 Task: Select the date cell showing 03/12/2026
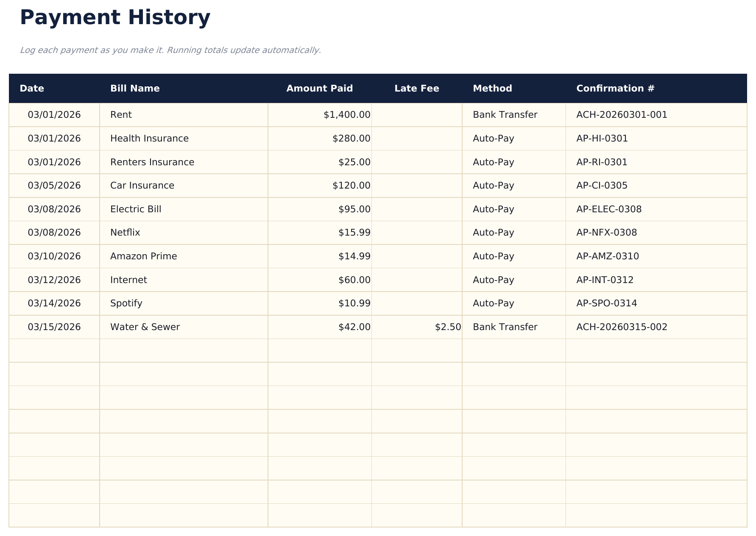(x=54, y=279)
